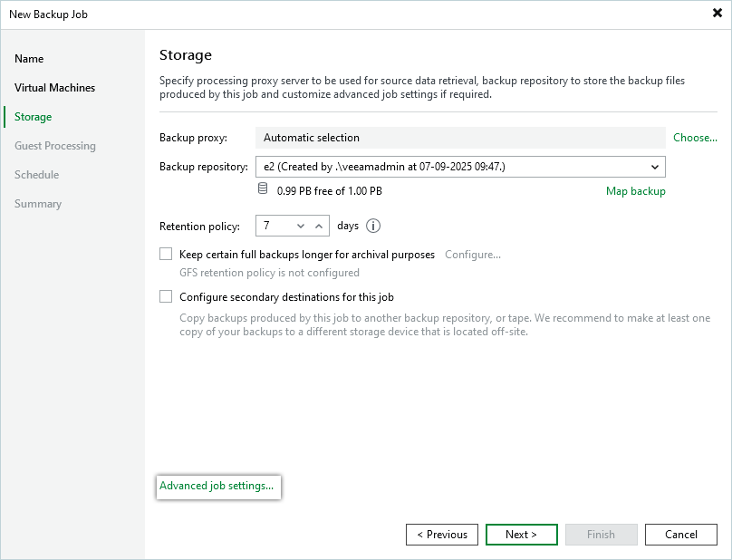Open the Summary step
The image size is (732, 560).
pos(38,204)
